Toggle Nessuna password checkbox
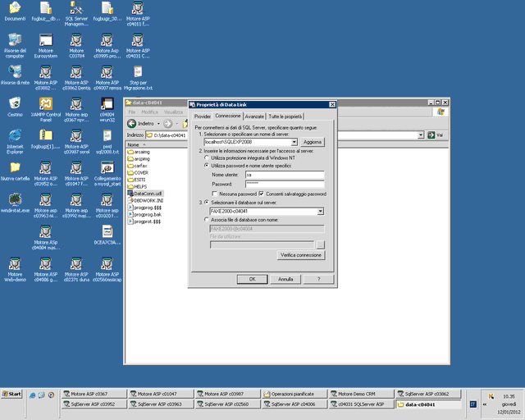The image size is (525, 420). click(x=214, y=194)
